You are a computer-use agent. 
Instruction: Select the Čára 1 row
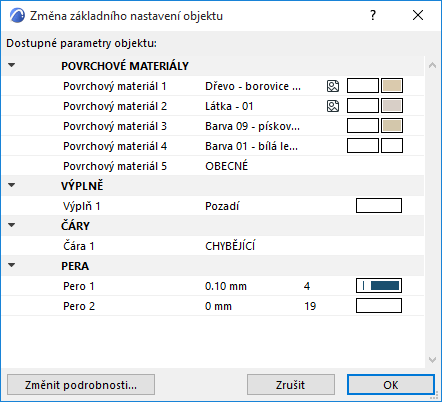213,246
